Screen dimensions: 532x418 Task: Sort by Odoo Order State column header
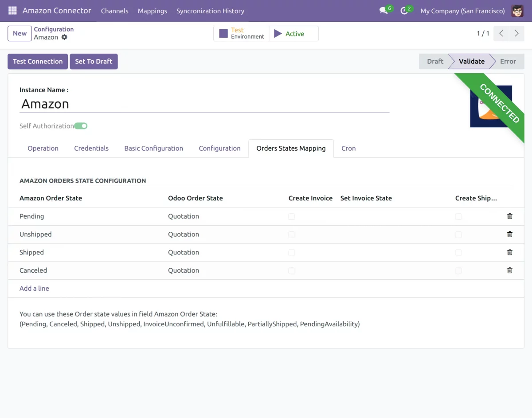pyautogui.click(x=196, y=198)
